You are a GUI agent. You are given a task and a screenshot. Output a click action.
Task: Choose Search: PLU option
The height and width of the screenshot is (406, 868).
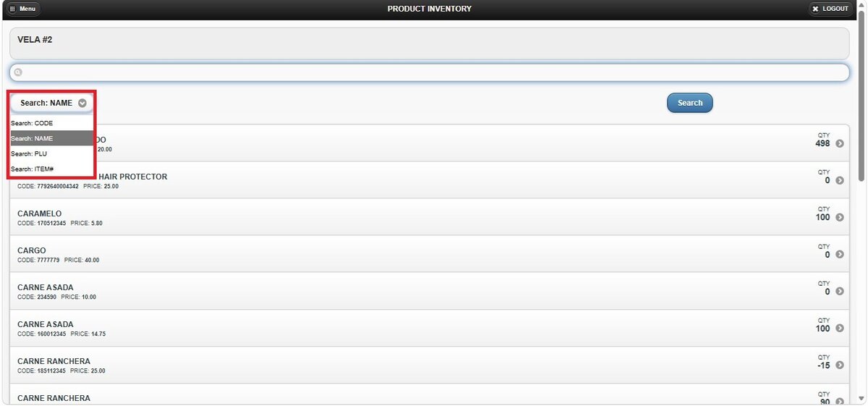[x=52, y=153]
